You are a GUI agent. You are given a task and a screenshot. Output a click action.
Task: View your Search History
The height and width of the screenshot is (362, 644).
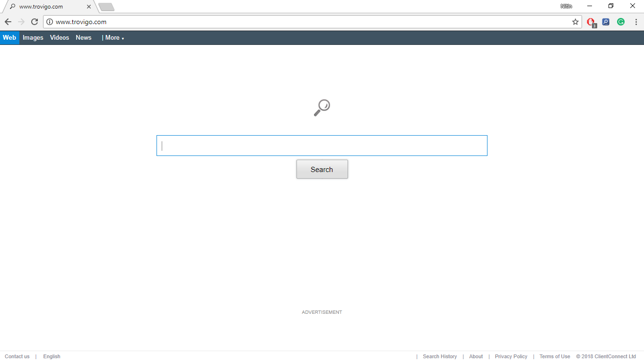coord(440,356)
